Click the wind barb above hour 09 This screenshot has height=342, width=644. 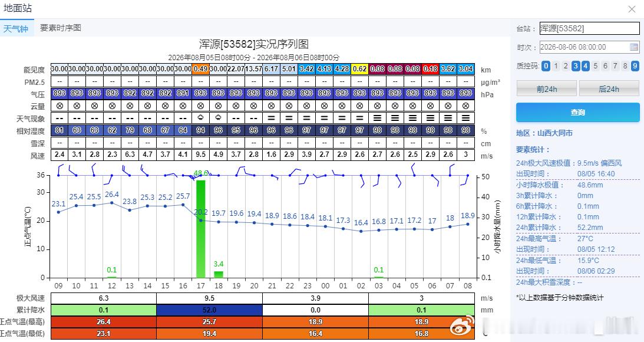60,170
